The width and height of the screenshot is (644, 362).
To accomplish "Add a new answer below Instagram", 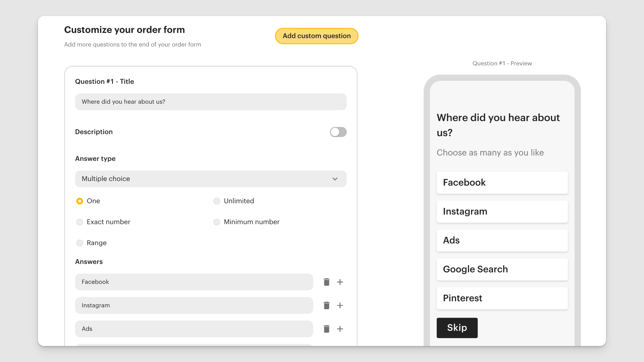I will tap(340, 305).
